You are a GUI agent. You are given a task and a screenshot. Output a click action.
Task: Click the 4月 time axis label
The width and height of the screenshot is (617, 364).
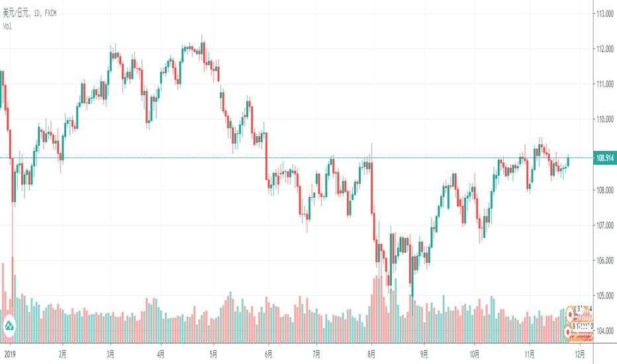[x=162, y=353]
